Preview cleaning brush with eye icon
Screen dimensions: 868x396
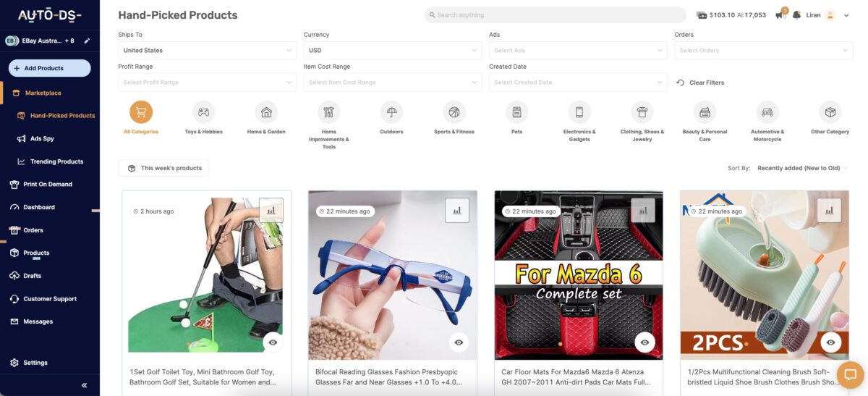pyautogui.click(x=830, y=342)
